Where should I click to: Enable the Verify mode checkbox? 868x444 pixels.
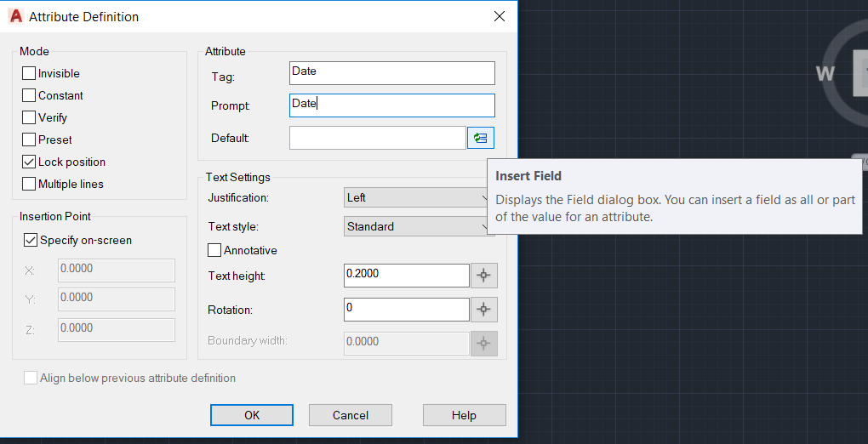pos(29,118)
